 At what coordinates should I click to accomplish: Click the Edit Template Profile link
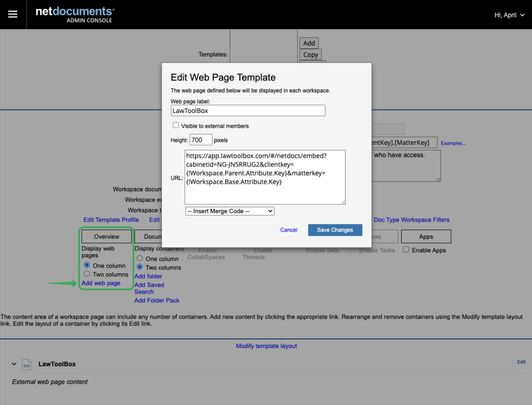(x=111, y=219)
